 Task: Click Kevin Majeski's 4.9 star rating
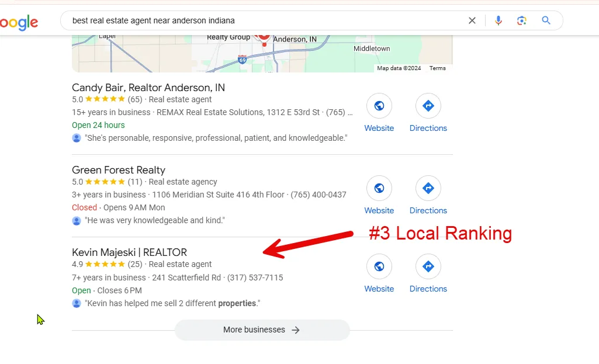98,264
